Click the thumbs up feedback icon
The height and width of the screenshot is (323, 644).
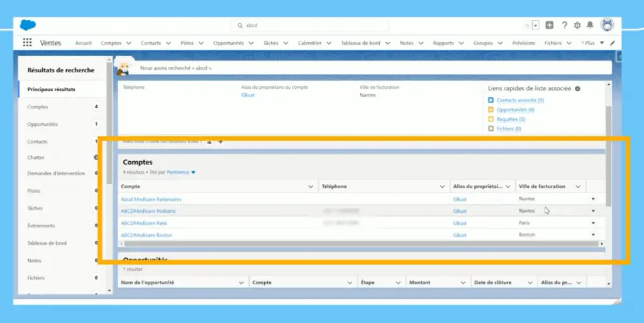tap(209, 142)
